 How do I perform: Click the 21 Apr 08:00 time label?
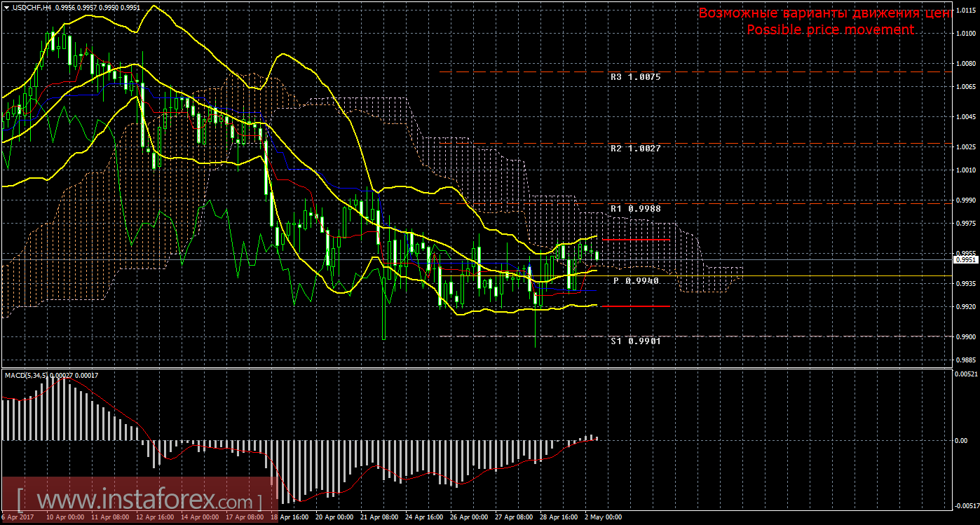(377, 517)
